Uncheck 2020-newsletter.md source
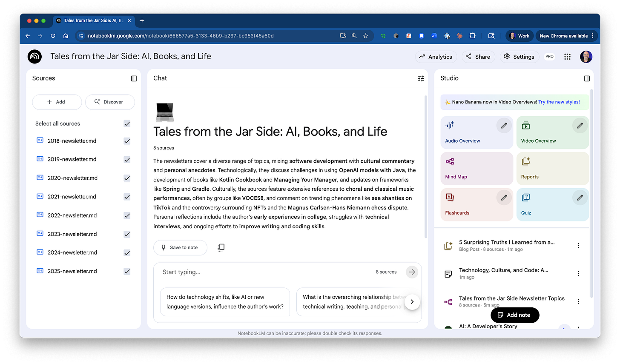 (127, 178)
